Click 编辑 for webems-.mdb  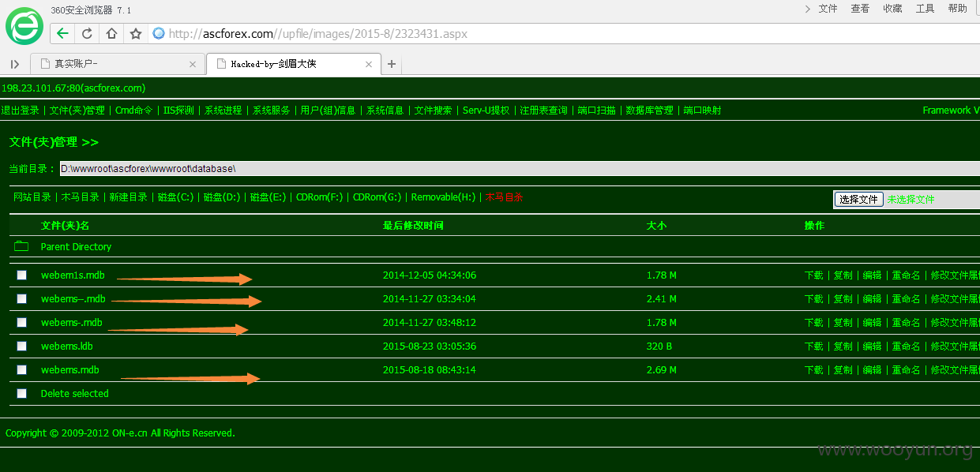(x=873, y=323)
